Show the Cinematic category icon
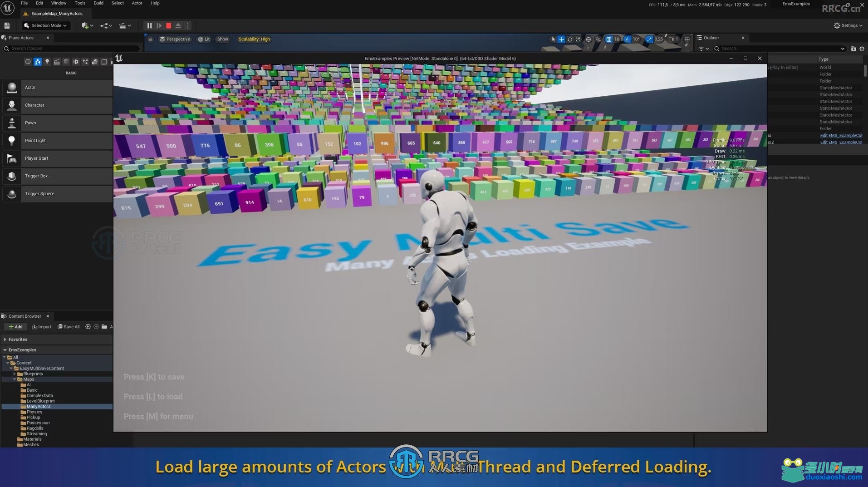Viewport: 868px width, 487px height. tap(57, 62)
